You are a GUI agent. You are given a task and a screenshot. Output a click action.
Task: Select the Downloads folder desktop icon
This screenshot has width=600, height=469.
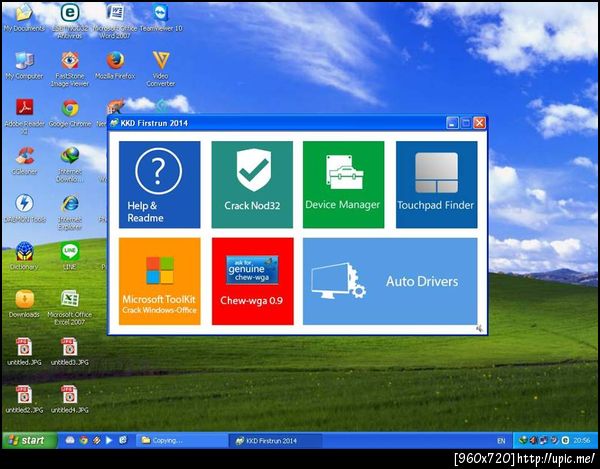(x=24, y=304)
